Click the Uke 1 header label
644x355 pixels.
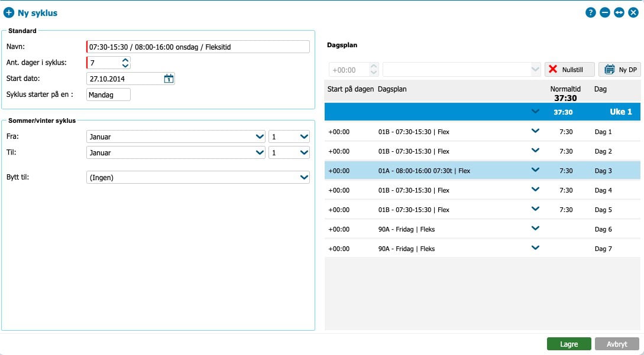click(620, 112)
